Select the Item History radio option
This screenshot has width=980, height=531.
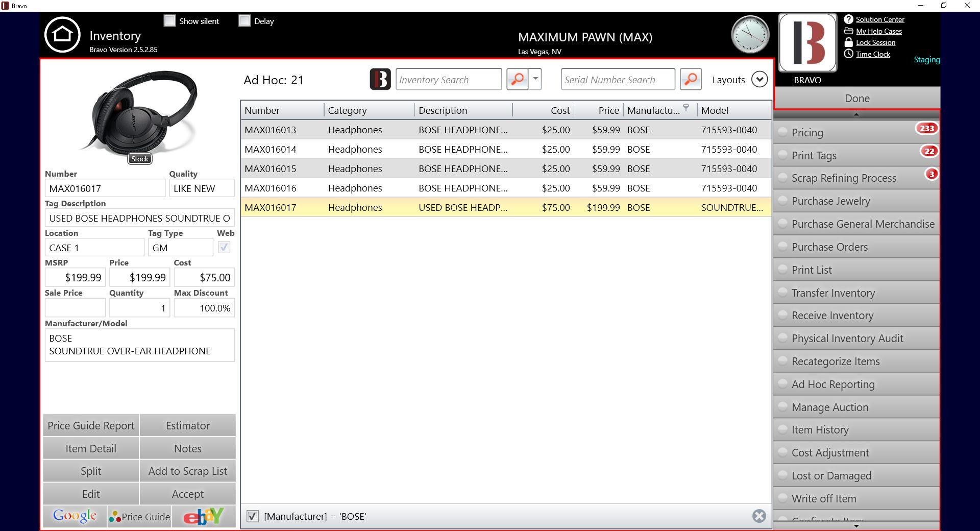pyautogui.click(x=782, y=429)
